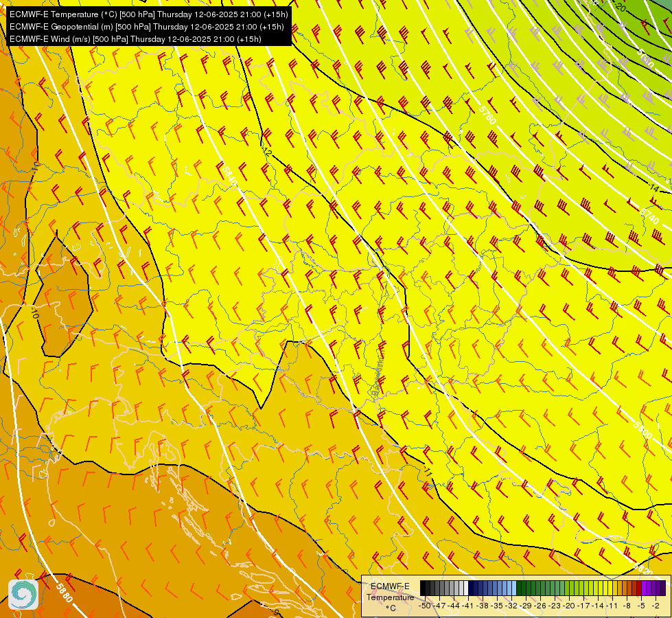The height and width of the screenshot is (618, 672).
Task: Click the legend title ECMWF-E Temperature °C
Action: tap(390, 597)
